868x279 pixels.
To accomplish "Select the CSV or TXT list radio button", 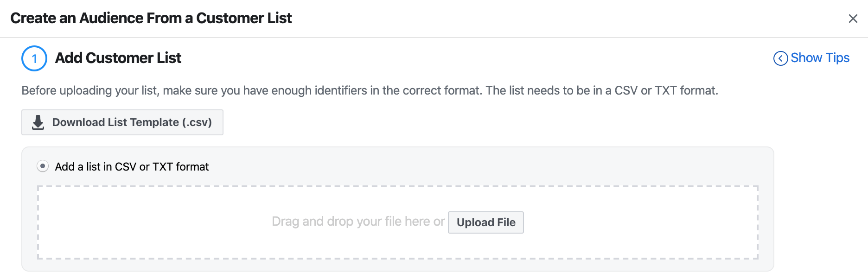I will pos(43,166).
